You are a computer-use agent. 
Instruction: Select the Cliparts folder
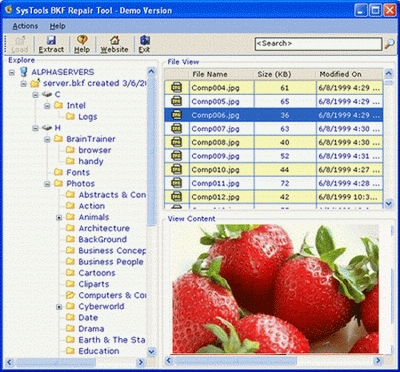tap(94, 284)
